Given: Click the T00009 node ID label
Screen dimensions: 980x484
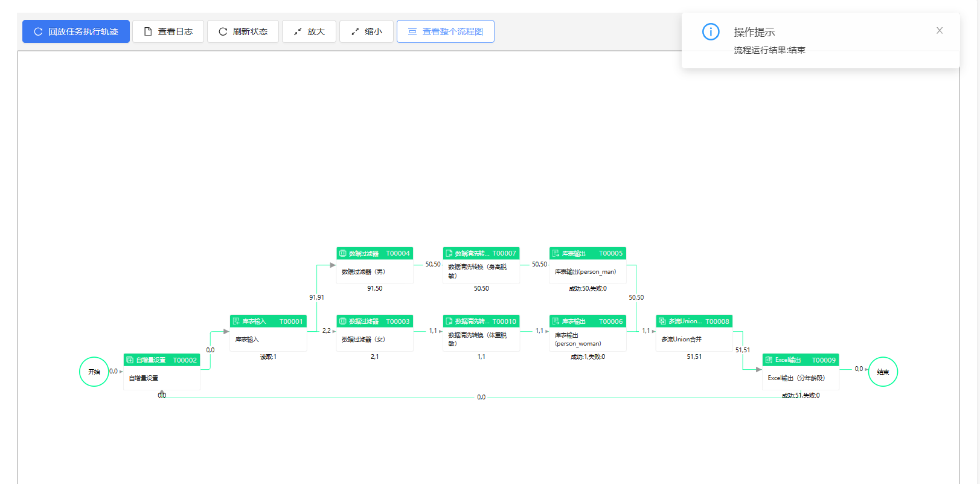Looking at the screenshot, I should pos(824,360).
